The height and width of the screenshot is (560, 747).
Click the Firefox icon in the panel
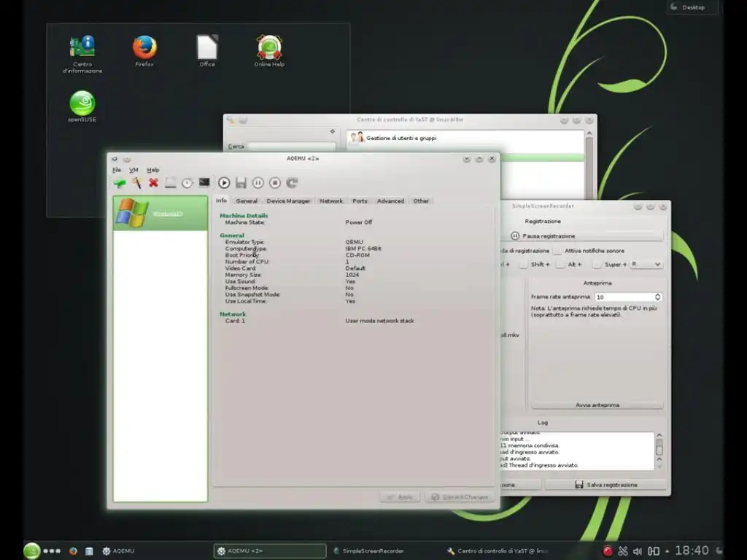pyautogui.click(x=73, y=551)
